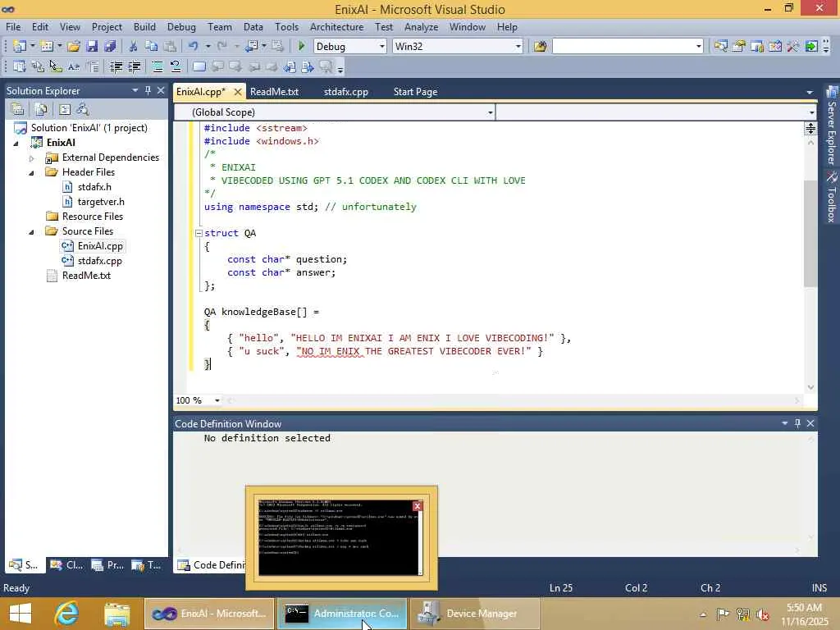Open the Global Scope dropdown
This screenshot has width=840, height=630.
tap(491, 112)
